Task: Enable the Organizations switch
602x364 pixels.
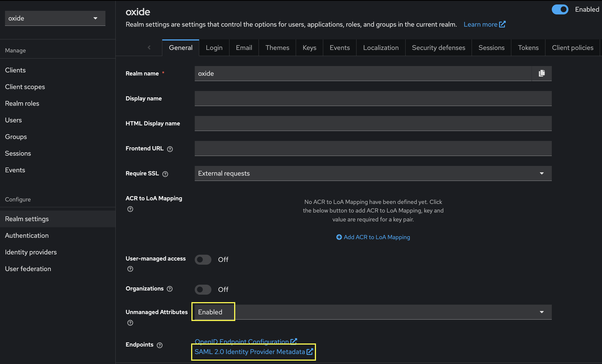Action: pos(203,290)
